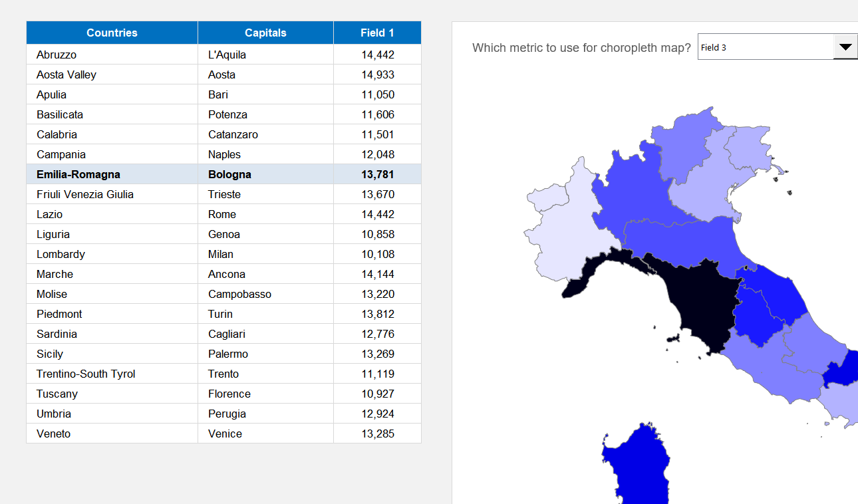Select the Aosta Valley table row
Viewport: 858px width, 504px height.
[112, 74]
